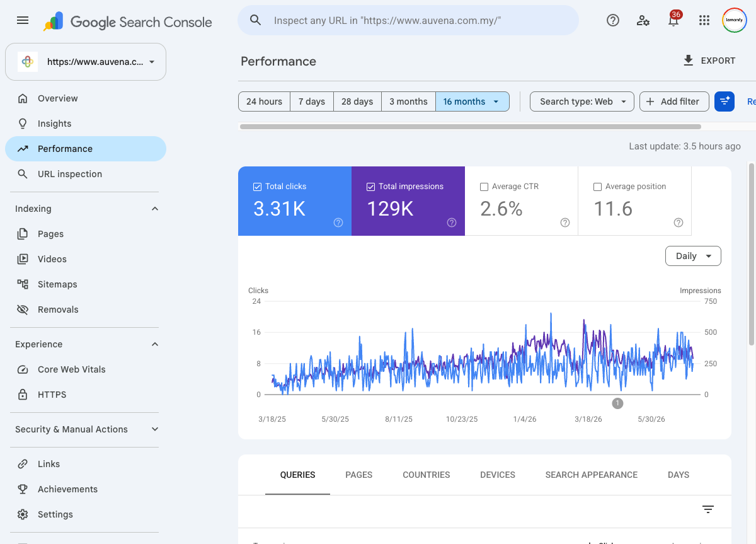
Task: Open the Search type: Web dropdown
Action: [582, 101]
